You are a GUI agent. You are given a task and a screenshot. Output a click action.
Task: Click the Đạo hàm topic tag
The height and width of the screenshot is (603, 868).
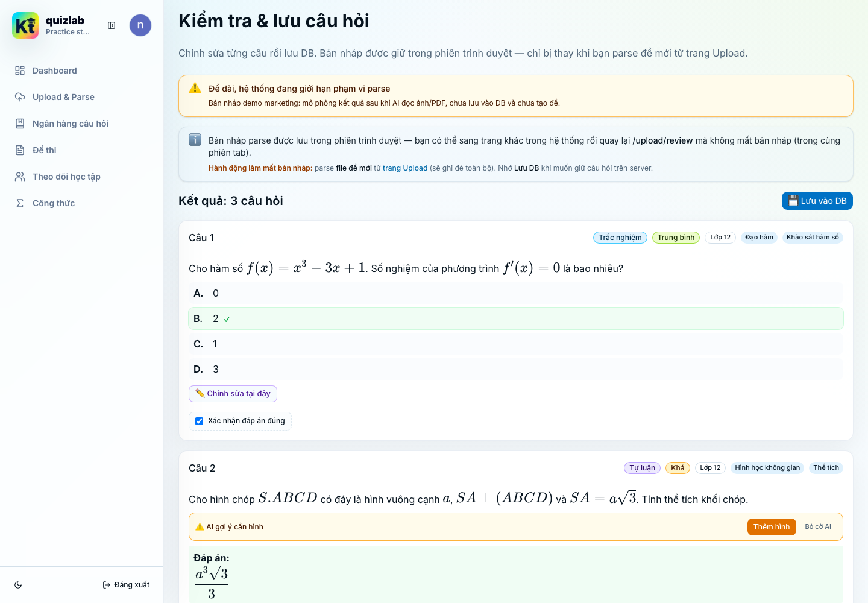(x=759, y=238)
